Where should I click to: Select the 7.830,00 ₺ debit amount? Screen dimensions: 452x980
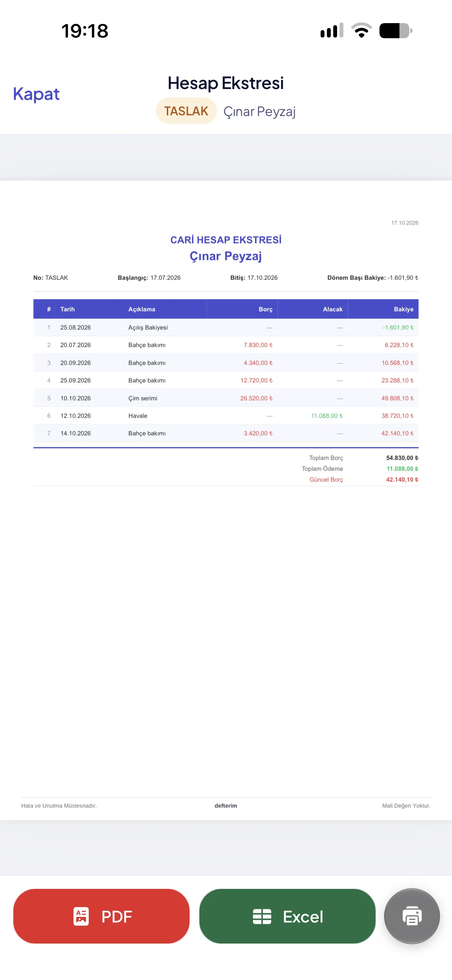pyautogui.click(x=258, y=345)
